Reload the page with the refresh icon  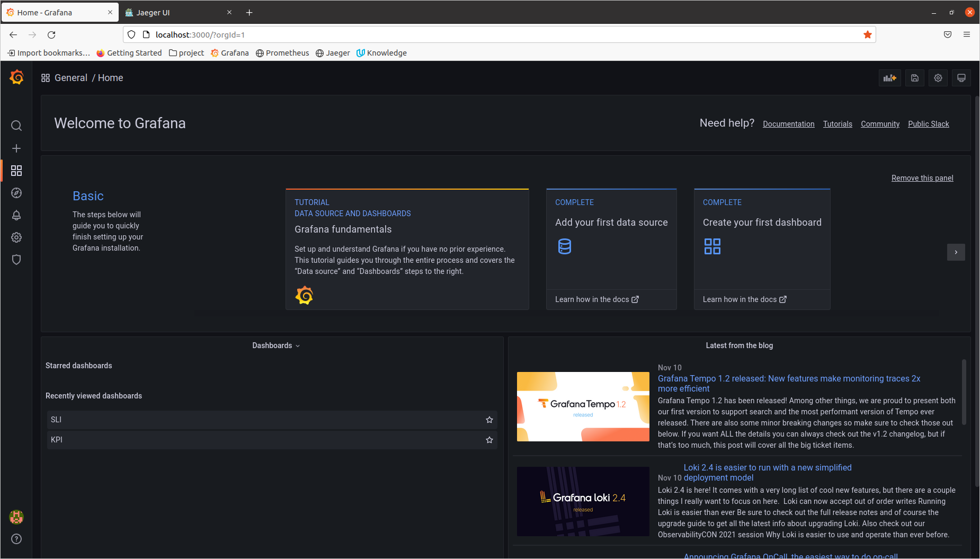click(x=51, y=35)
